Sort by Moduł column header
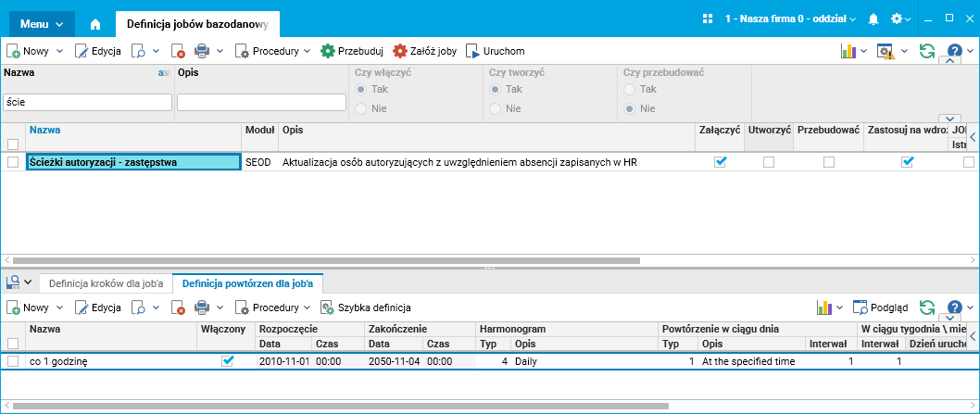The height and width of the screenshot is (414, 980). [x=260, y=130]
